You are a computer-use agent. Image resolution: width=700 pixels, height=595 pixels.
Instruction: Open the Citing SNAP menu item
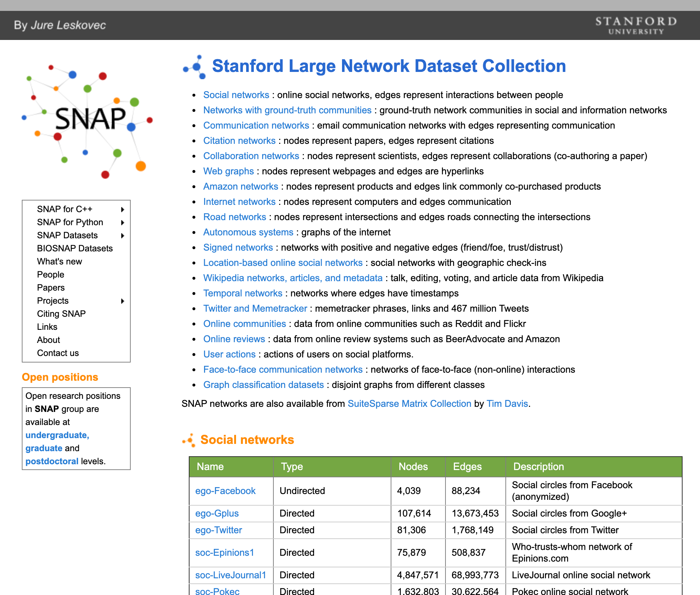[61, 314]
